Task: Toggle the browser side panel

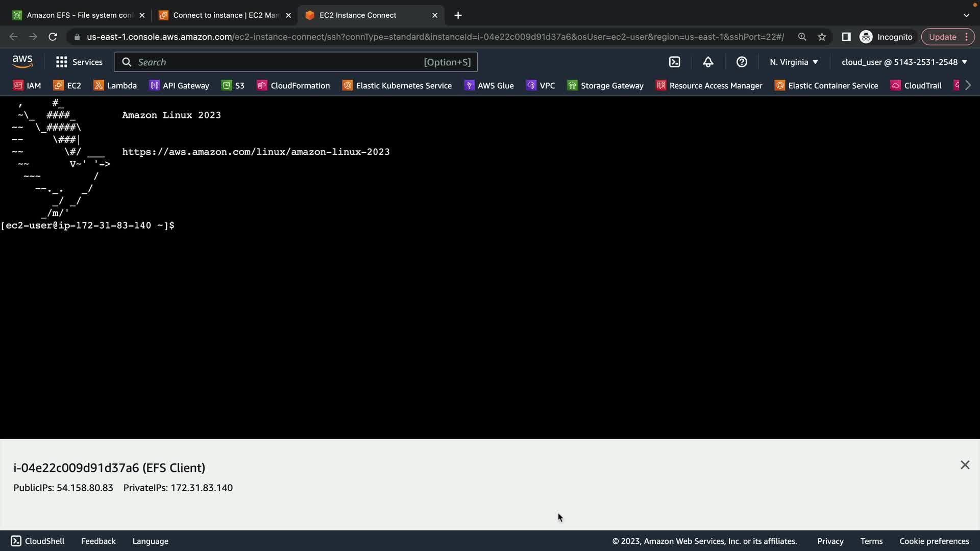Action: pyautogui.click(x=846, y=37)
